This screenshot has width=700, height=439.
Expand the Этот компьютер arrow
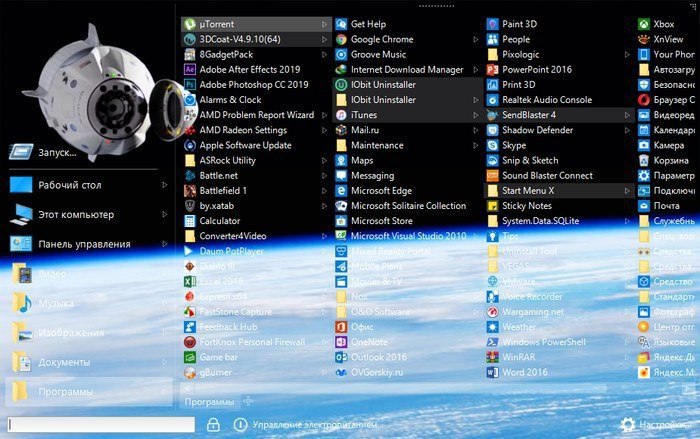(x=165, y=214)
